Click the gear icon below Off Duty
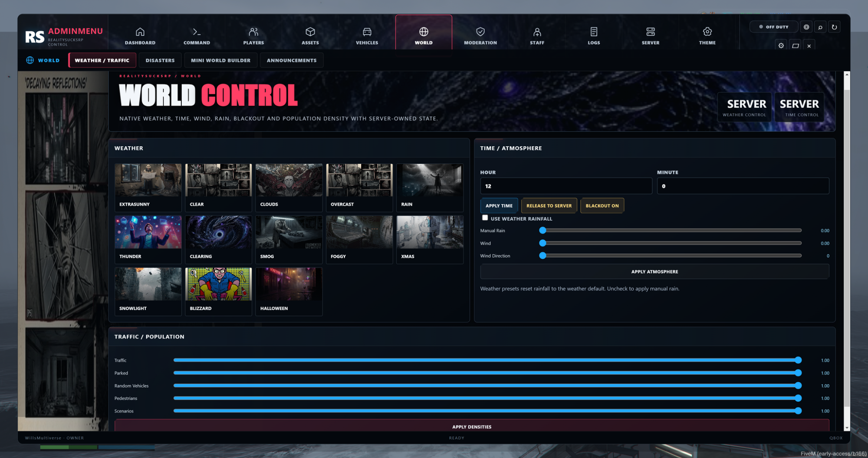 click(781, 46)
